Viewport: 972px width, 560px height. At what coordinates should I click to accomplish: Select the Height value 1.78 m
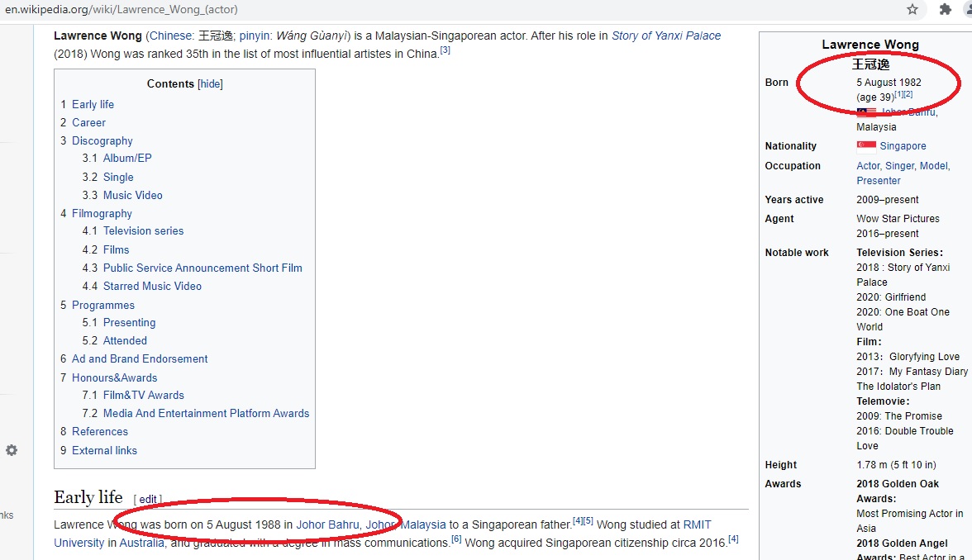point(896,465)
